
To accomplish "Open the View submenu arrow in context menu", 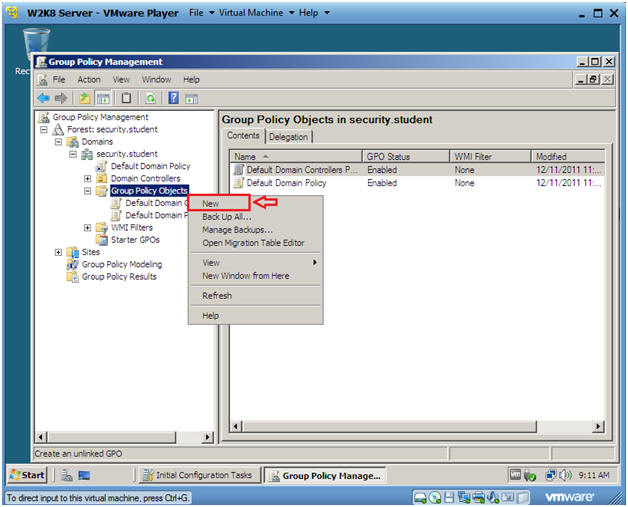I will click(315, 262).
